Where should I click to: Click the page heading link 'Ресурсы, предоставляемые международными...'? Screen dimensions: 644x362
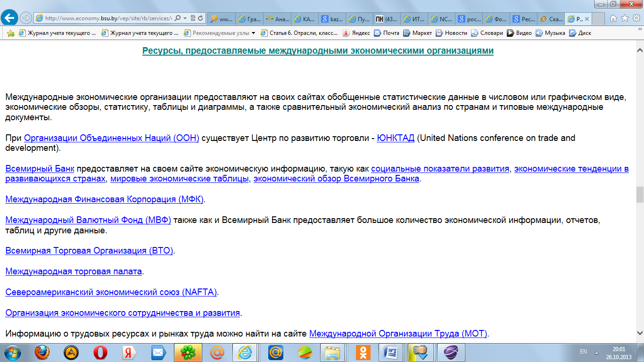click(318, 51)
